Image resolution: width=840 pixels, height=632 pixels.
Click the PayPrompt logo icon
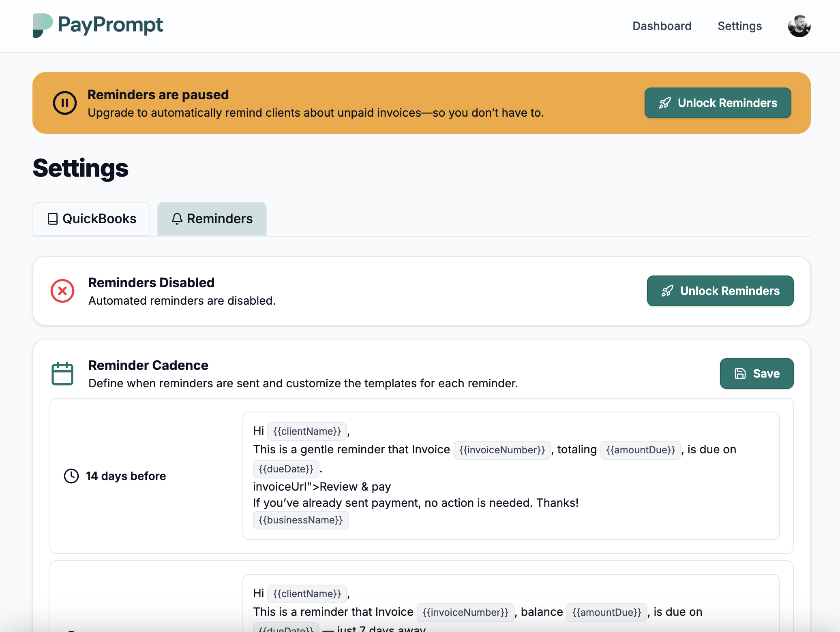(x=43, y=26)
